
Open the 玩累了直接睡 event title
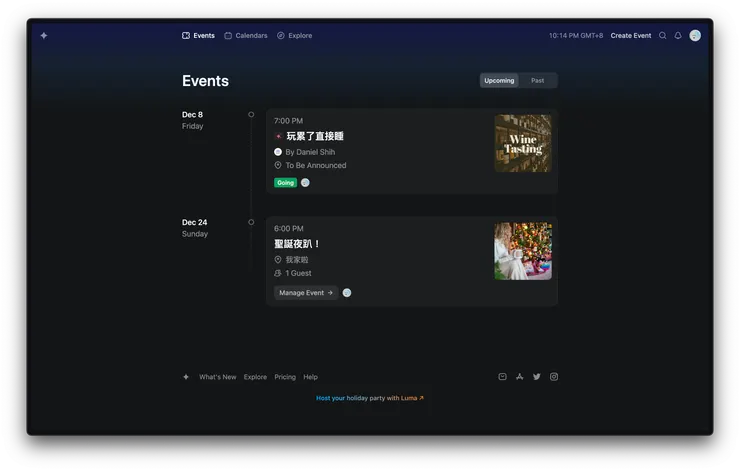[x=315, y=136]
